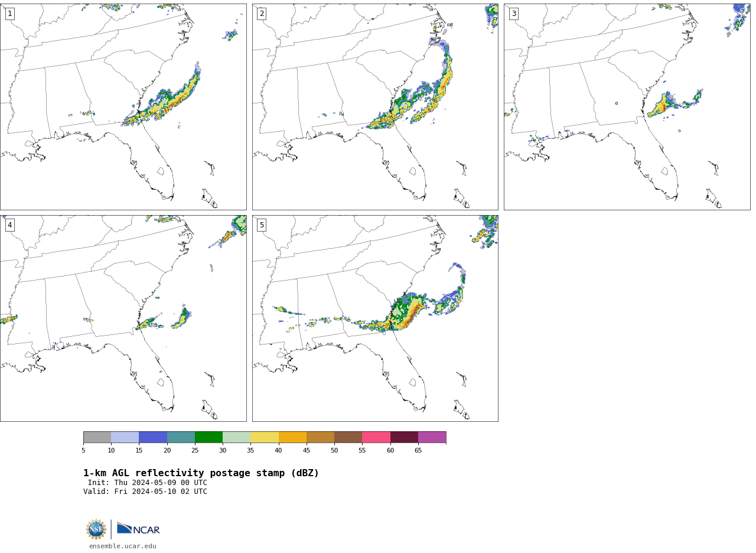Click the pink 55-60 dBZ swatch
The height and width of the screenshot is (553, 756).
click(376, 437)
